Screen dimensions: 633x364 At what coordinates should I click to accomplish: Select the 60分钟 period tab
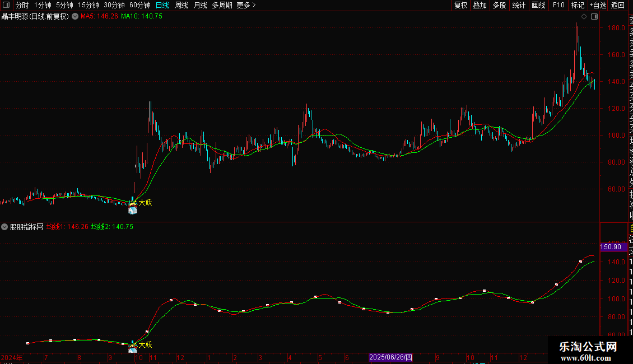[140, 5]
